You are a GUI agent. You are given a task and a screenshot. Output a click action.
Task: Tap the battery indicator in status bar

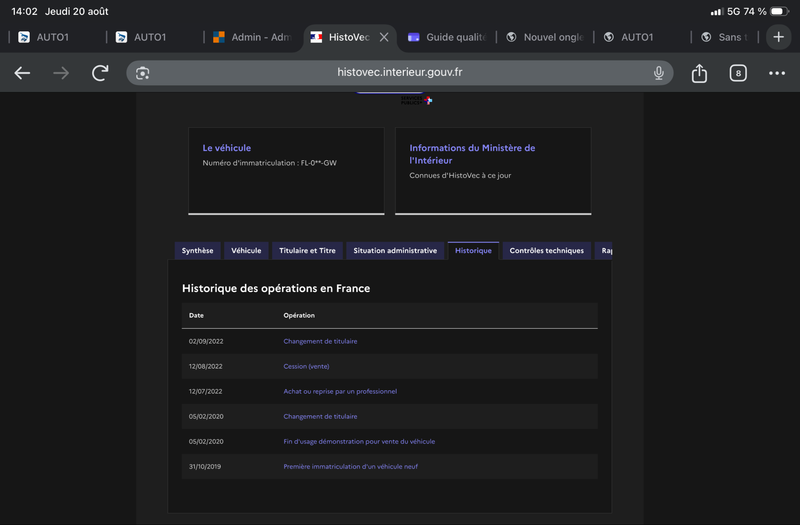(x=779, y=11)
